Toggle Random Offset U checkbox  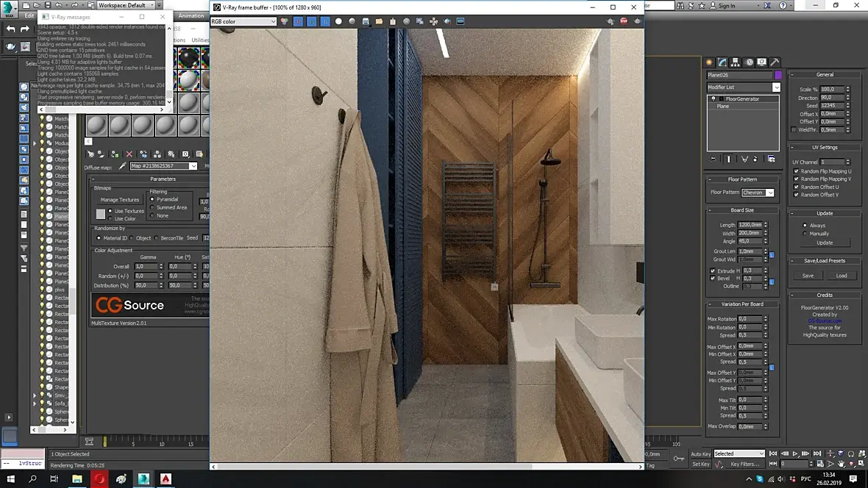[x=797, y=187]
